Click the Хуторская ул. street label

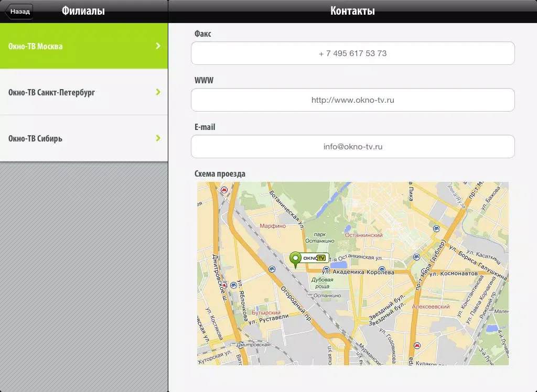coord(214,357)
